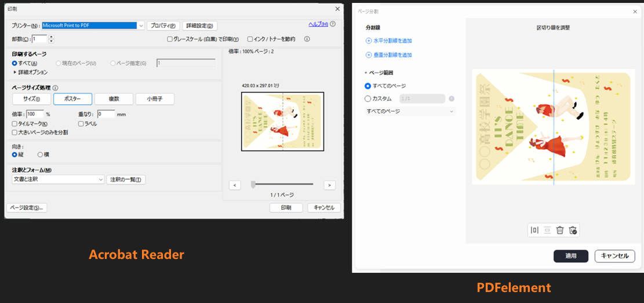The image size is (644, 303).
Task: Click the preview page slider handle
Action: 253,184
